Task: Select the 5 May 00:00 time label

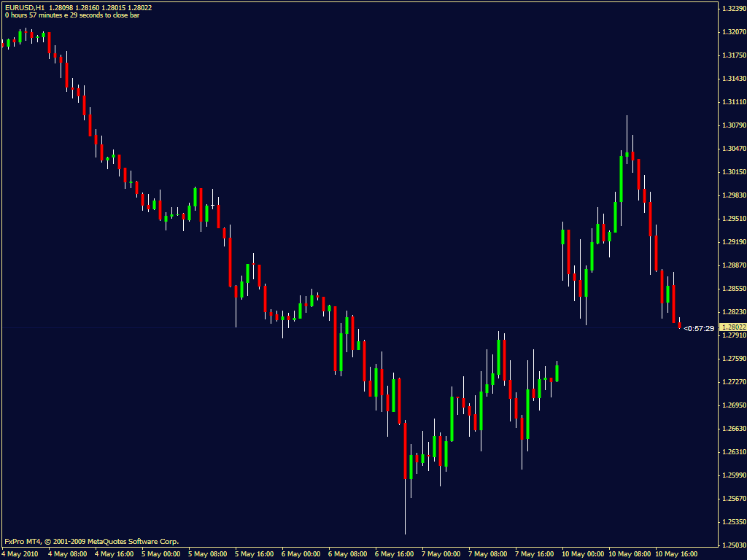Action: pyautogui.click(x=161, y=553)
